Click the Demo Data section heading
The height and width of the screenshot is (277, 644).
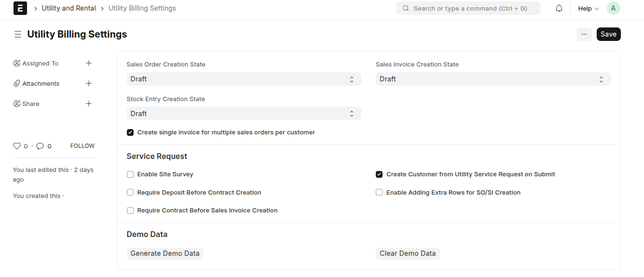147,235
